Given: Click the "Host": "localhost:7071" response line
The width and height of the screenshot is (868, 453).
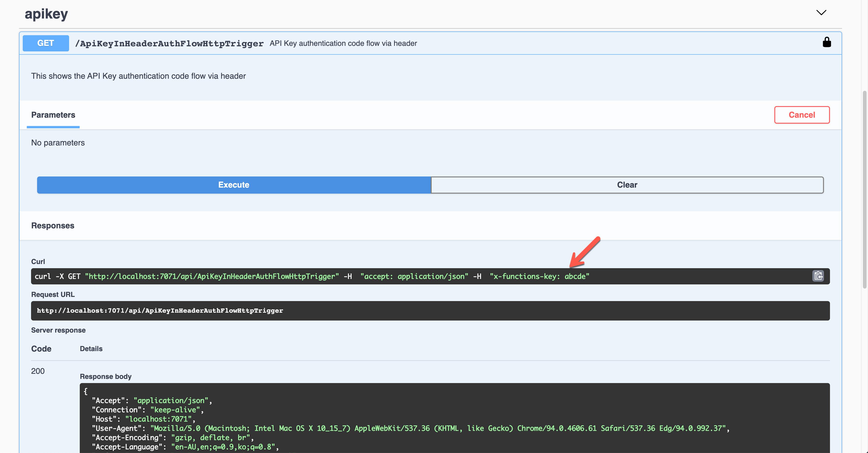Looking at the screenshot, I should 144,419.
